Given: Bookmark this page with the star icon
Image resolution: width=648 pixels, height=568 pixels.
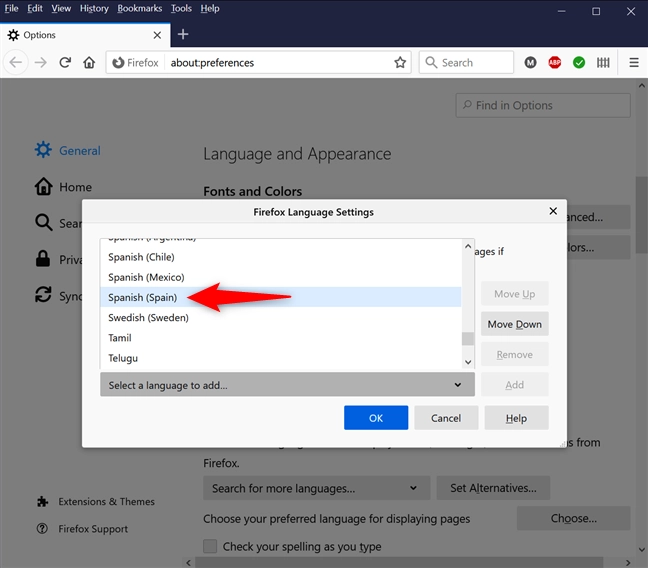Looking at the screenshot, I should (400, 62).
